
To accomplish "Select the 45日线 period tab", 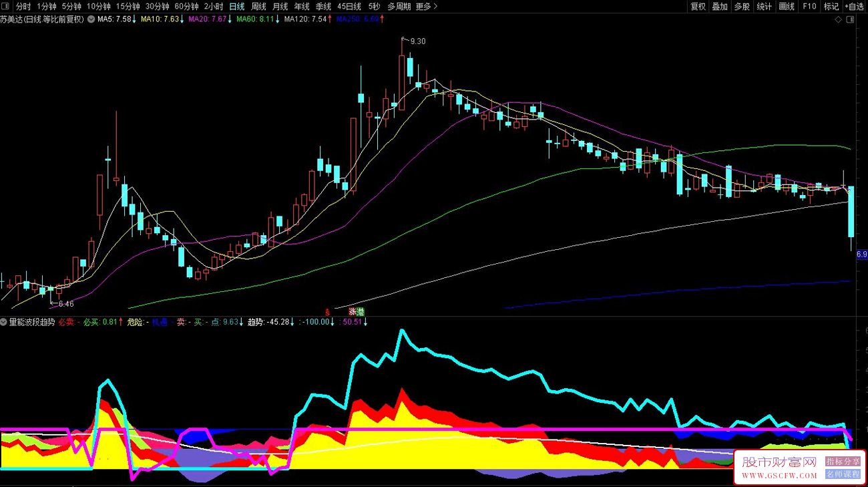I will pos(349,7).
